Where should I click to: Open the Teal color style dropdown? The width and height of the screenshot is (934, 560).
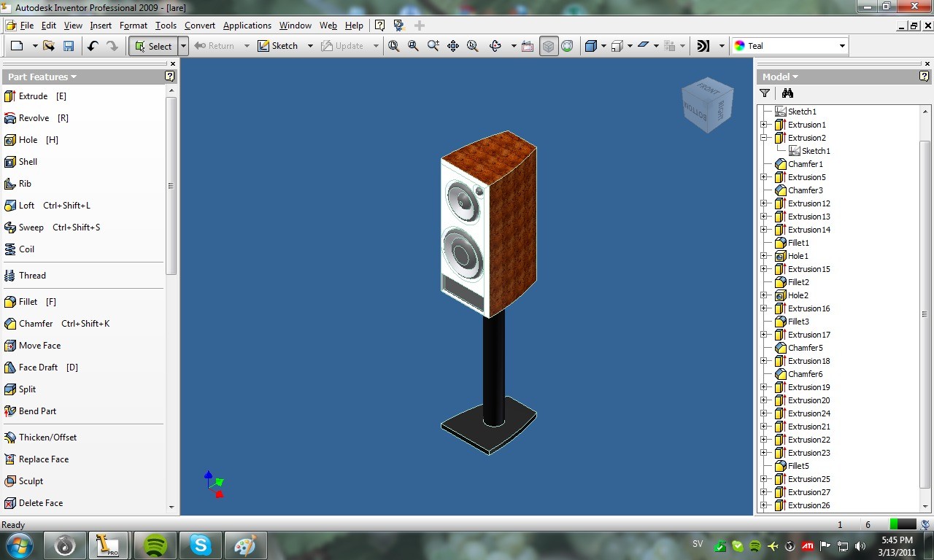pyautogui.click(x=790, y=46)
